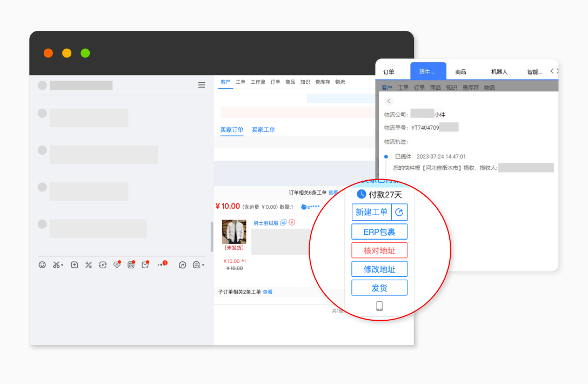The image size is (588, 384).
Task: Click the refresh arrow beside 新建工单
Action: pos(399,213)
